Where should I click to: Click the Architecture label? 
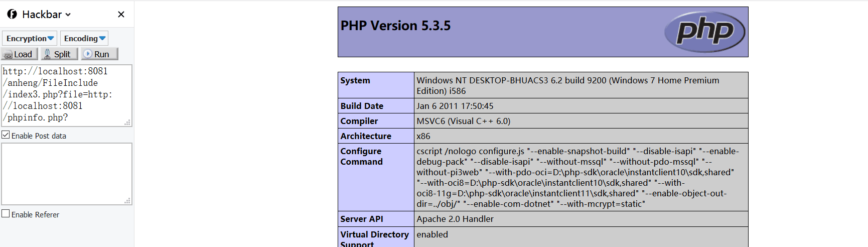click(366, 136)
